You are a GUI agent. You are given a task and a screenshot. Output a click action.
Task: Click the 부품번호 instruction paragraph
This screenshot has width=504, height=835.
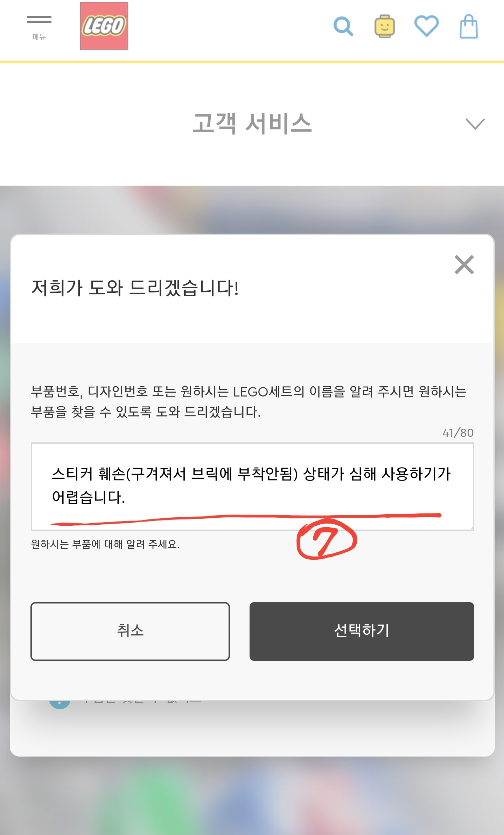click(x=249, y=402)
